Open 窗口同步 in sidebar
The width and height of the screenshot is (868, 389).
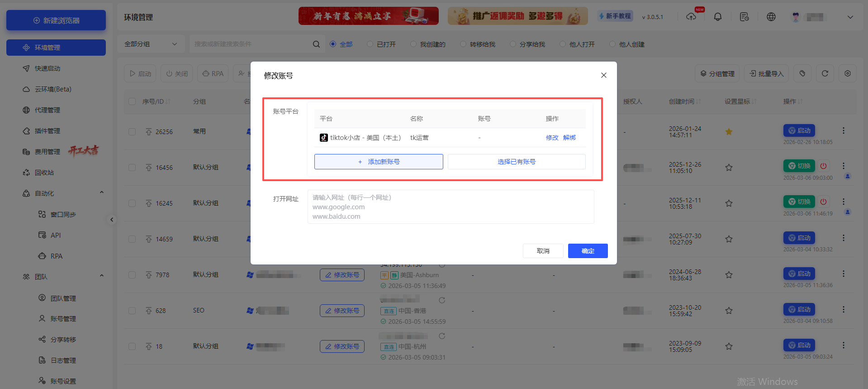pos(63,214)
